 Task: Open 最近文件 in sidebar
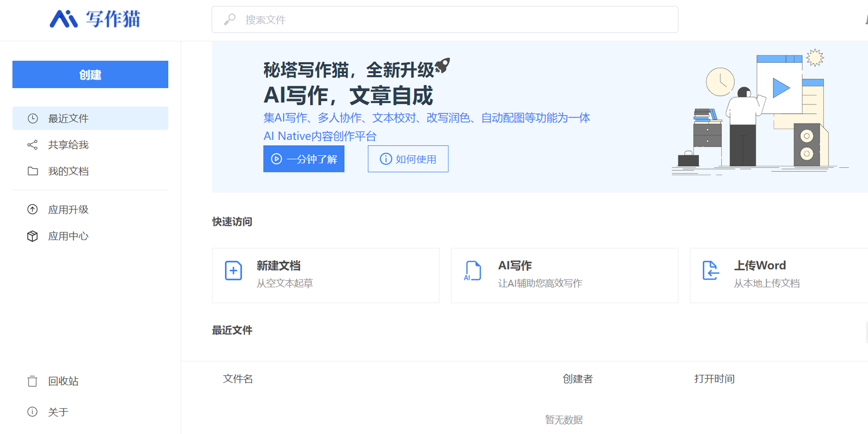[90, 118]
